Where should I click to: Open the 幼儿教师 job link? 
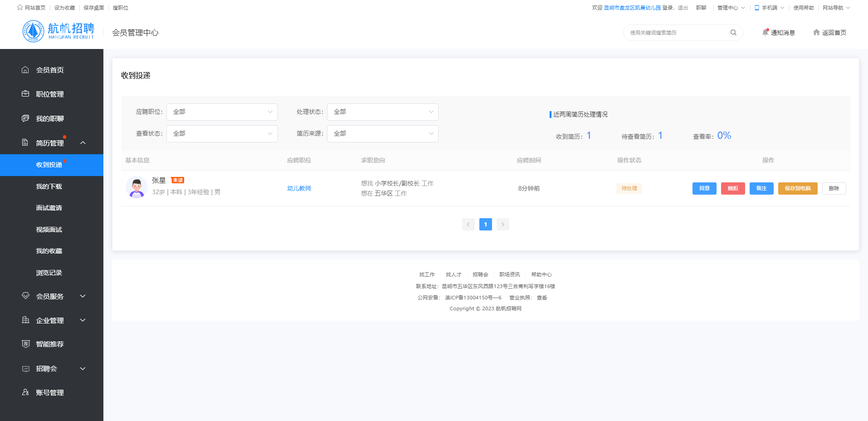click(x=299, y=188)
